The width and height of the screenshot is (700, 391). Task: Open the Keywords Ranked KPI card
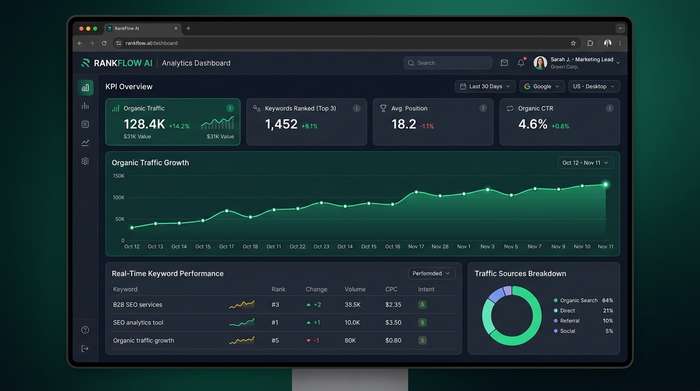(306, 122)
